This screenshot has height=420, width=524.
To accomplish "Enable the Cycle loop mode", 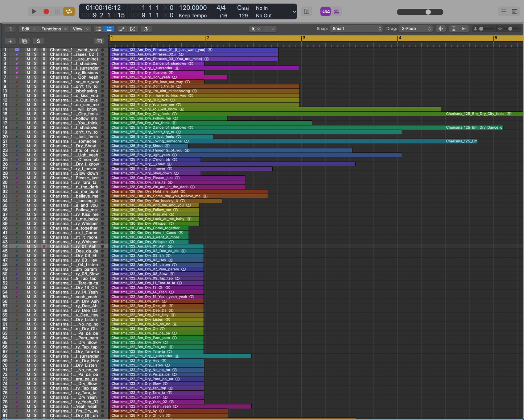I will (x=69, y=11).
